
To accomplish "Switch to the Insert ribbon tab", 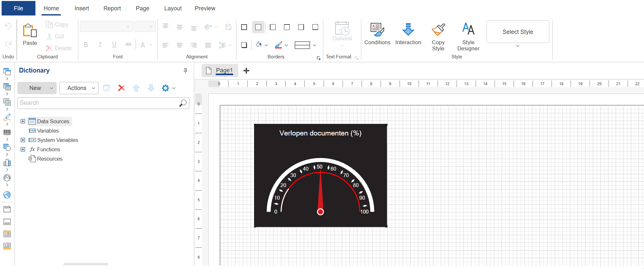I will click(81, 8).
